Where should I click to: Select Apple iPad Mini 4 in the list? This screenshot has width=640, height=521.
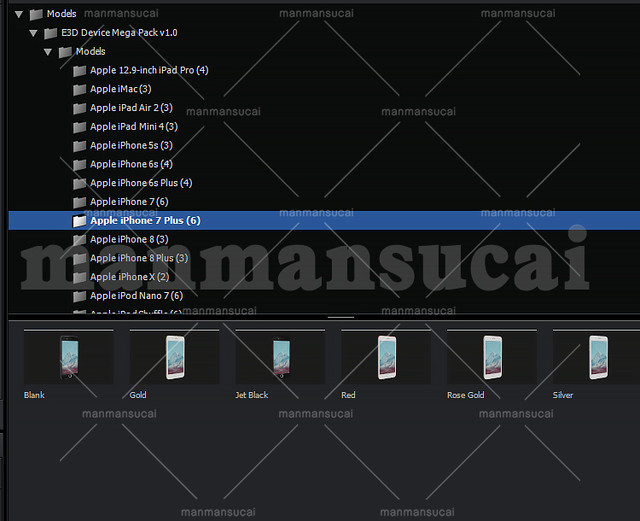click(133, 127)
